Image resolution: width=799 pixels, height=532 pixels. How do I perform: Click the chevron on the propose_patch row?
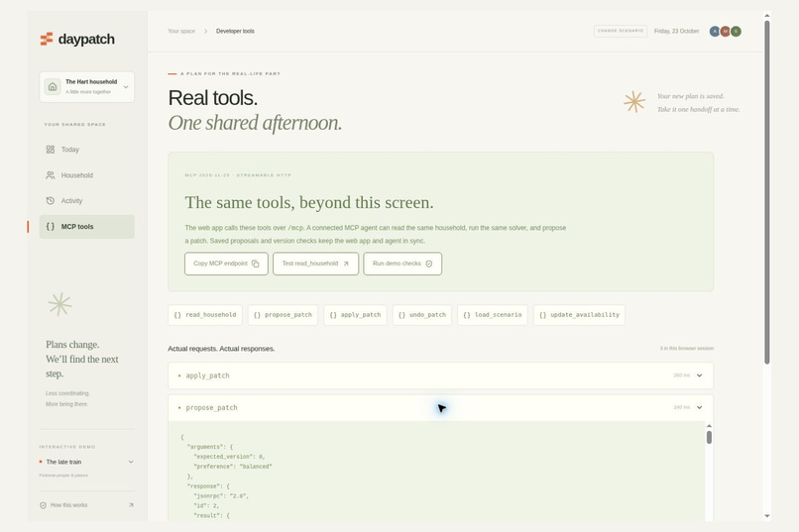click(700, 408)
